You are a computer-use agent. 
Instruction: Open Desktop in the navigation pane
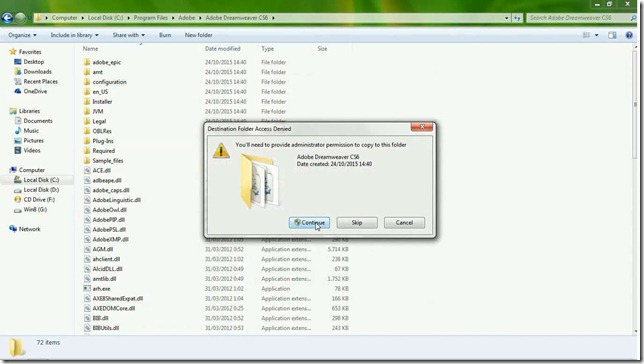[x=34, y=62]
